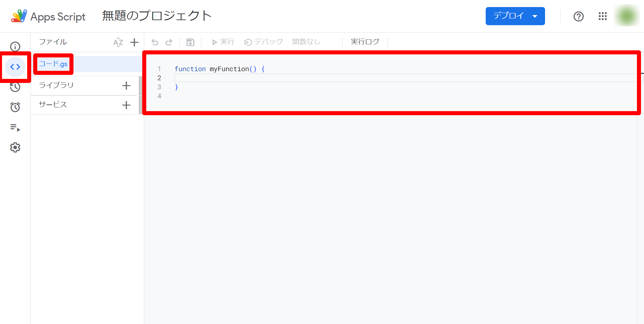Image resolution: width=644 pixels, height=324 pixels.
Task: Open the executions list panel
Action: coord(15,128)
